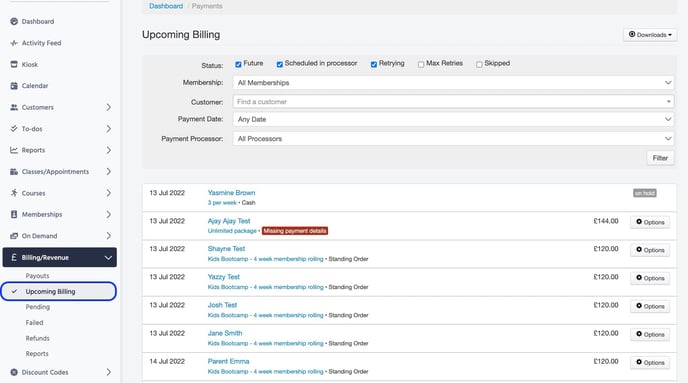The width and height of the screenshot is (688, 383).
Task: Click the Dashboard gauge icon in sidebar
Action: (14, 21)
